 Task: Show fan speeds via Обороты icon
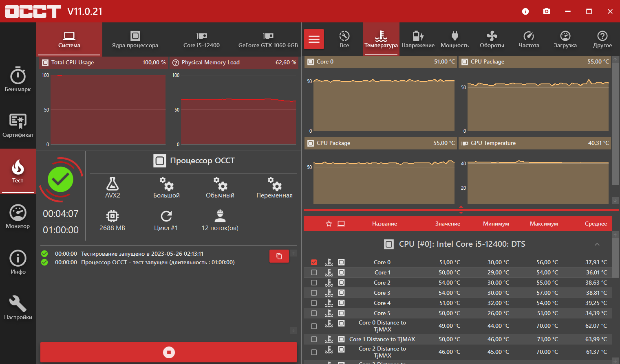pyautogui.click(x=492, y=39)
